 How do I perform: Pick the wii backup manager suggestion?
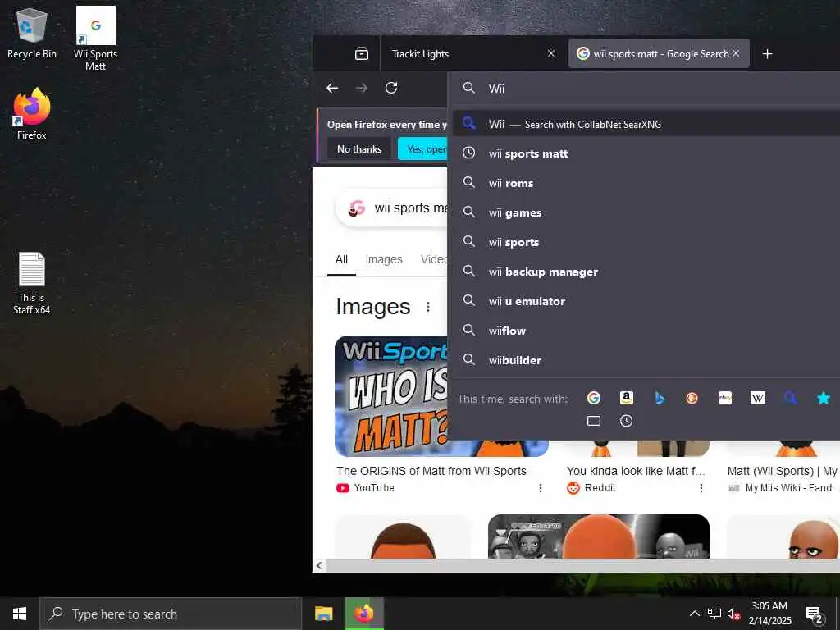(x=646, y=272)
